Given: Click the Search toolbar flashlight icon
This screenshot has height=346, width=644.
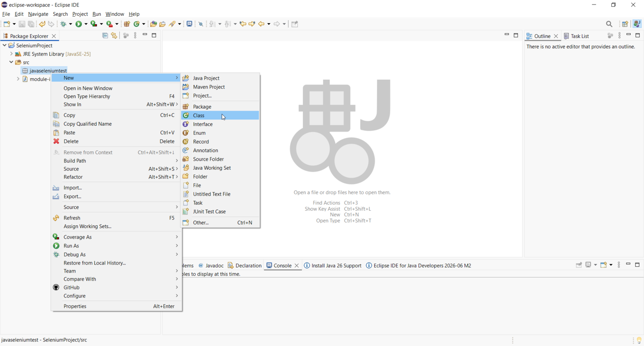Looking at the screenshot, I should pos(173,24).
